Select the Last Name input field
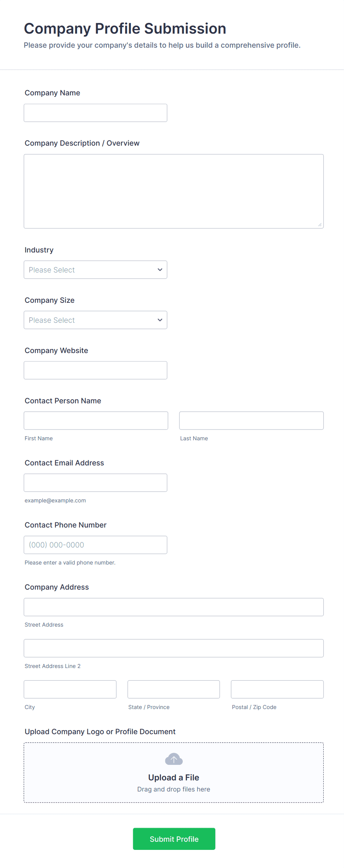The image size is (344, 868). tap(251, 420)
